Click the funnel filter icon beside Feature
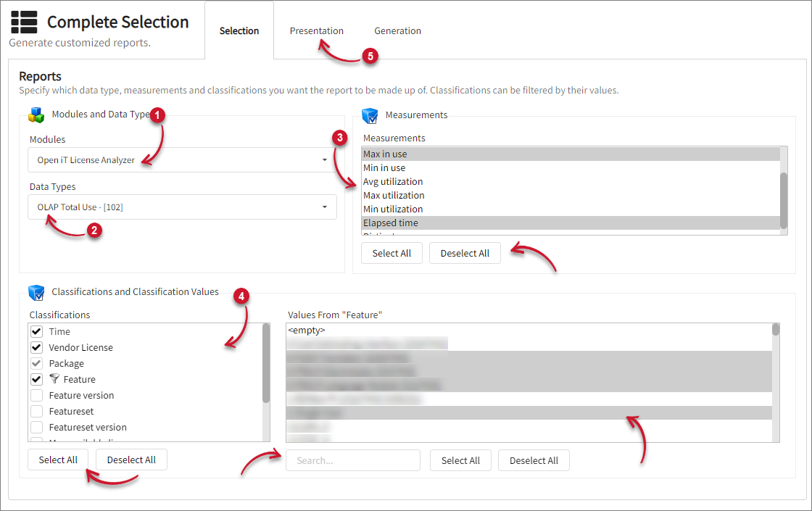The width and height of the screenshot is (812, 511). click(x=54, y=379)
